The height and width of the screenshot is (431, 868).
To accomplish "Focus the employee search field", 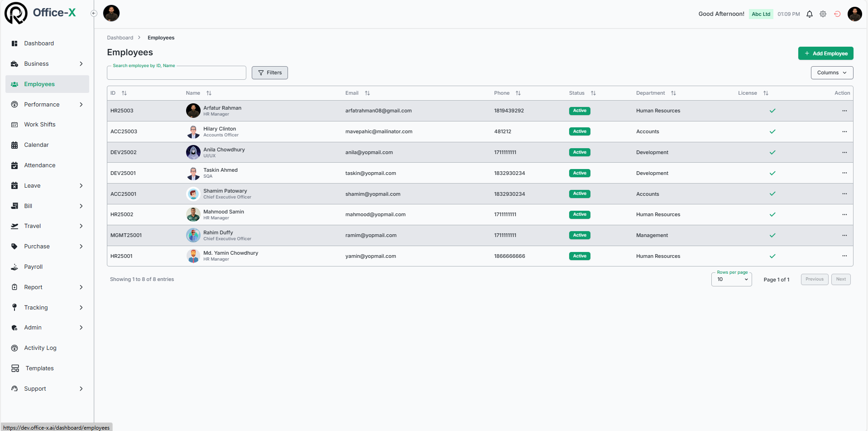I will point(177,73).
